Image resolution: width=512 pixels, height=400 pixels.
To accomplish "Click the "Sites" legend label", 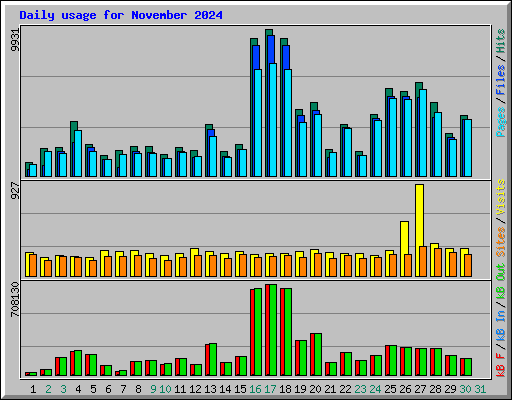I will (501, 242).
